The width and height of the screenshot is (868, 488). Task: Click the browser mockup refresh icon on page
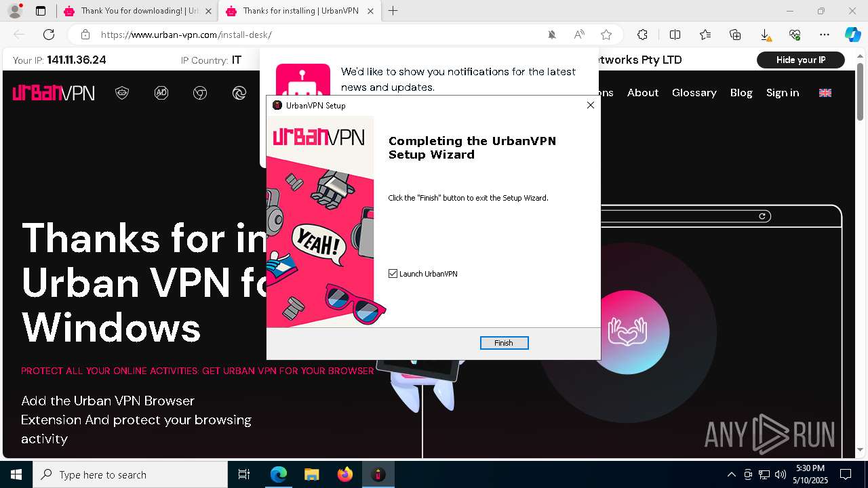tap(763, 216)
